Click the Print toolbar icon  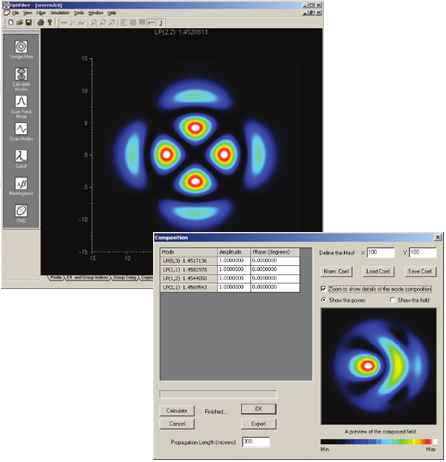coord(41,23)
